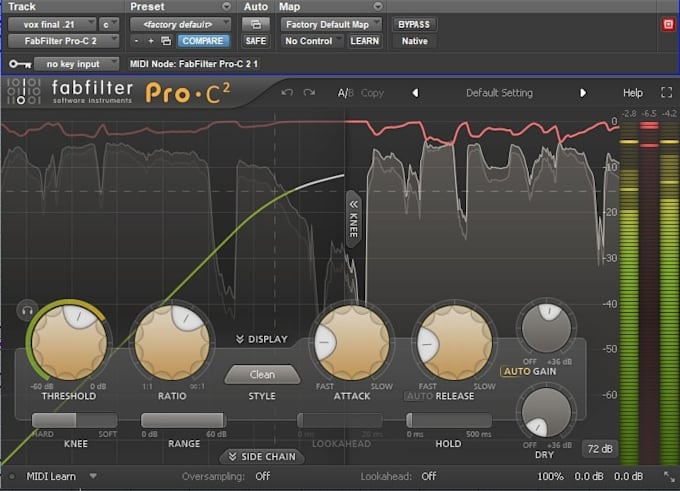The width and height of the screenshot is (680, 491).
Task: Open the factory default preset list
Action: point(180,24)
